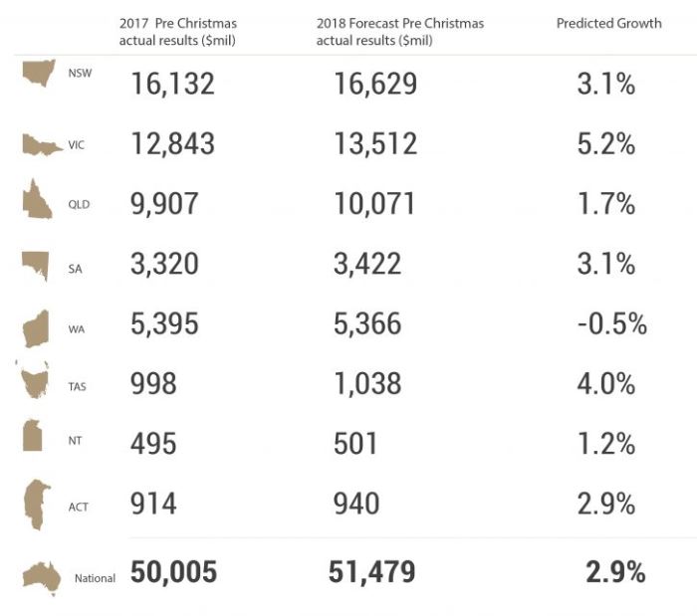The height and width of the screenshot is (616, 697).
Task: Click the National Australia map icon
Action: (42, 578)
